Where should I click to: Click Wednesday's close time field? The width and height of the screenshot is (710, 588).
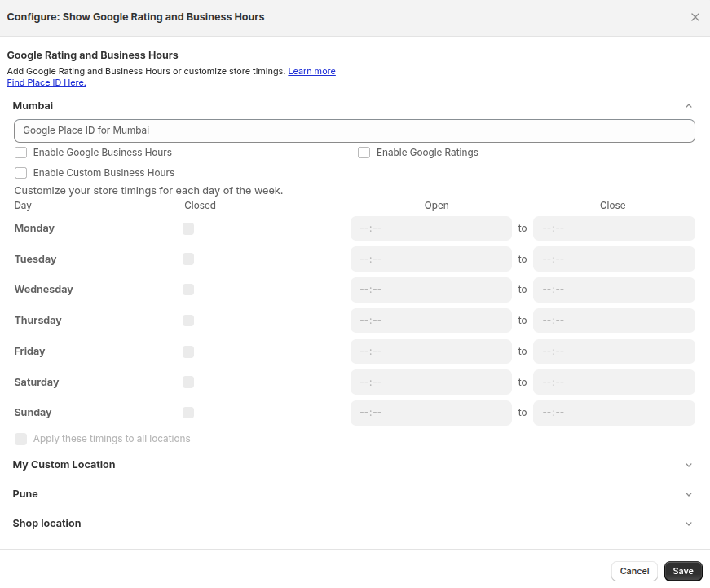(613, 290)
